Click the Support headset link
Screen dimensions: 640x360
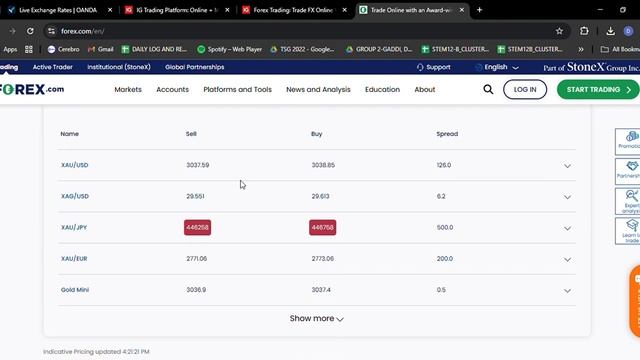pyautogui.click(x=433, y=67)
